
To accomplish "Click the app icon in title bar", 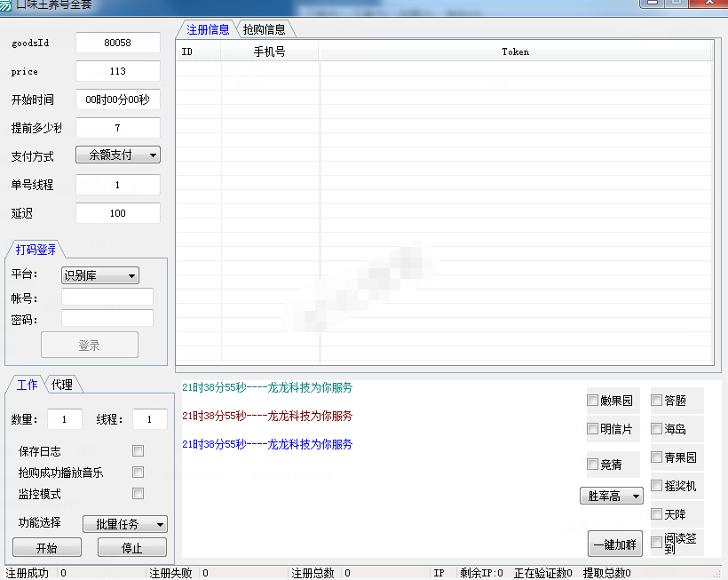I will (x=6, y=5).
